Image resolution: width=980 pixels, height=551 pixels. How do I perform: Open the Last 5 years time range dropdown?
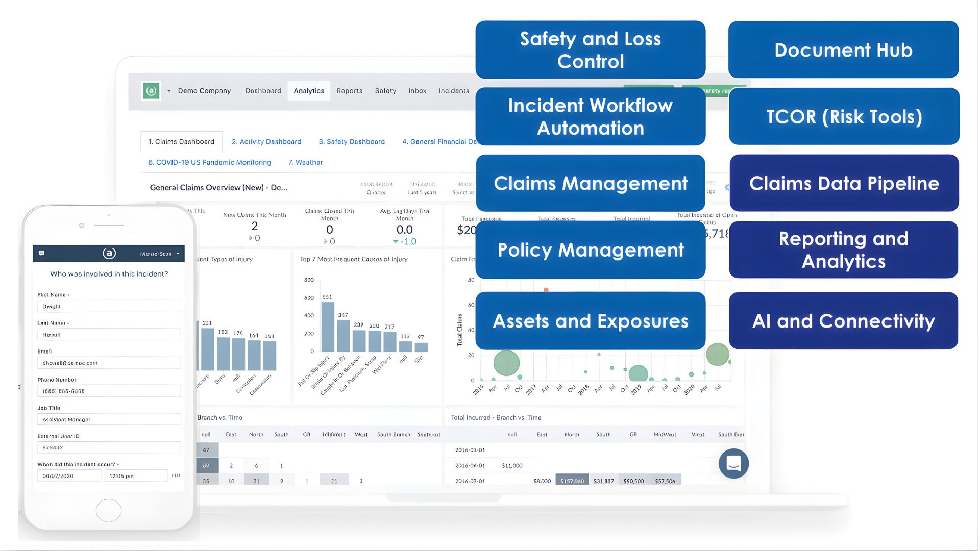pos(422,192)
